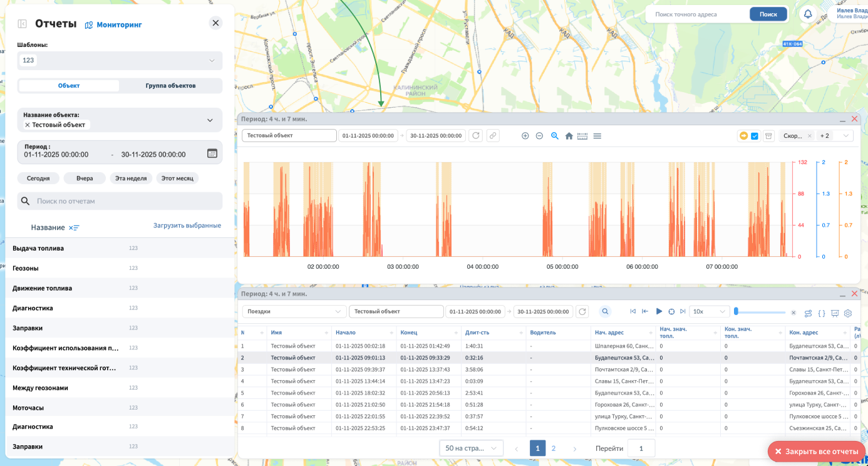Reset chart to home view
The image size is (868, 466).
569,136
